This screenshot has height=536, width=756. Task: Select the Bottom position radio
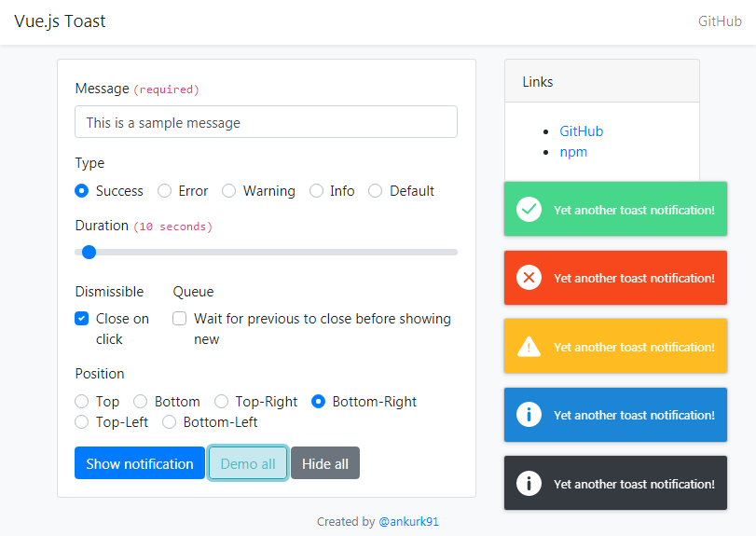(141, 402)
